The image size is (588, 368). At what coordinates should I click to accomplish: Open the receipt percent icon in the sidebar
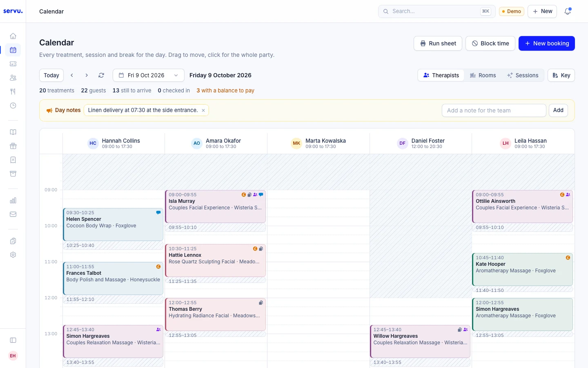click(13, 160)
